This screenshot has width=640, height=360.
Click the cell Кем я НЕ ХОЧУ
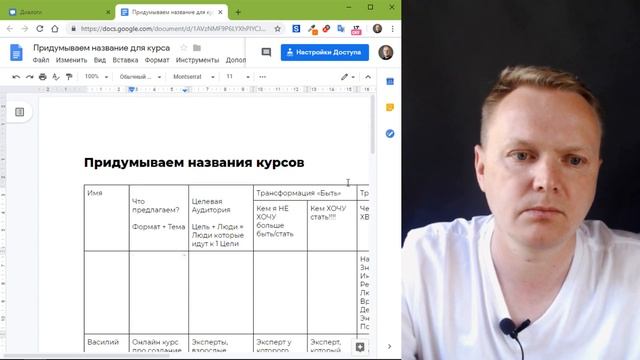click(280, 225)
